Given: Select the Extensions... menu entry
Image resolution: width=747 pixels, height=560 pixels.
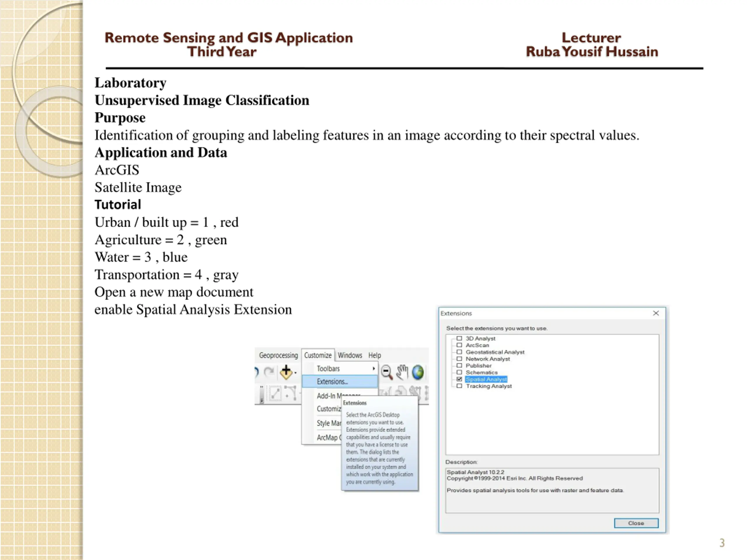Looking at the screenshot, I should pyautogui.click(x=340, y=381).
